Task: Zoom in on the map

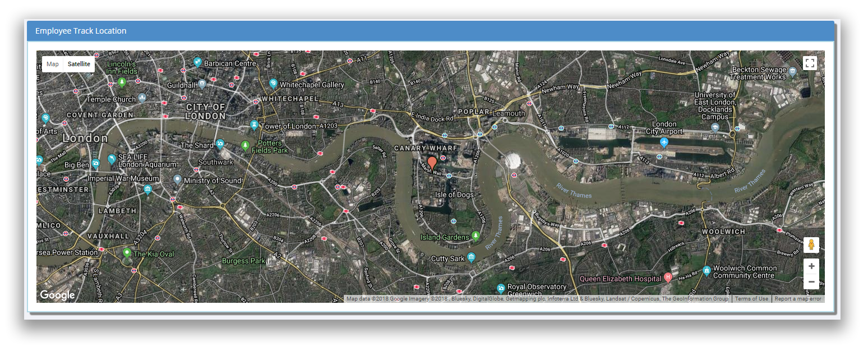Action: tap(811, 266)
